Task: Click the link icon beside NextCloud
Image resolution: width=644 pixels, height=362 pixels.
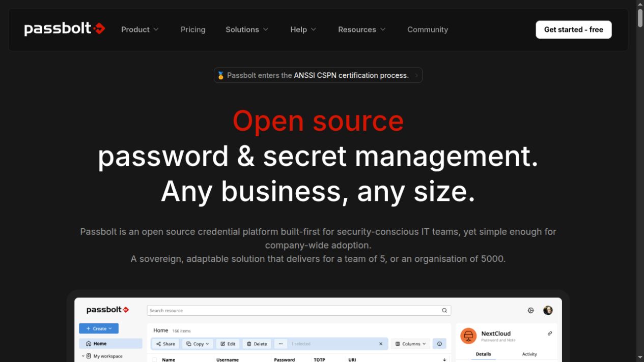Action: pyautogui.click(x=550, y=334)
